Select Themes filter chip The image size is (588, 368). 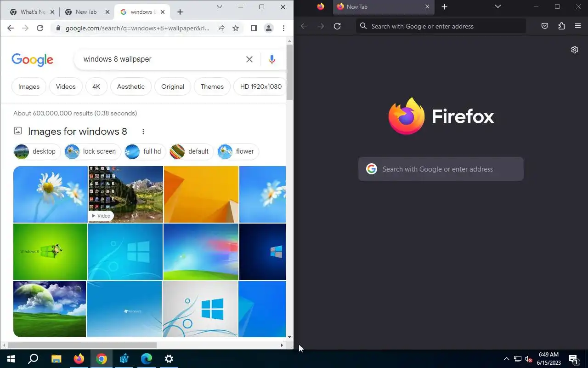click(x=212, y=86)
